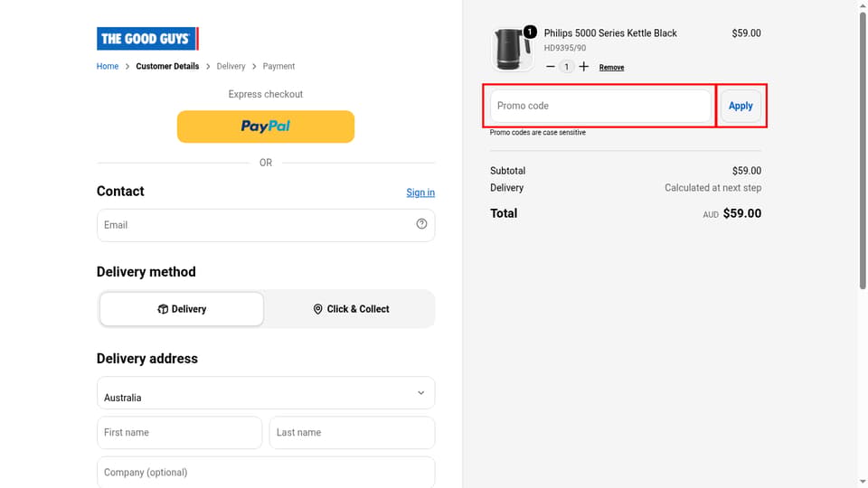Focus the Promo code field

pyautogui.click(x=600, y=106)
